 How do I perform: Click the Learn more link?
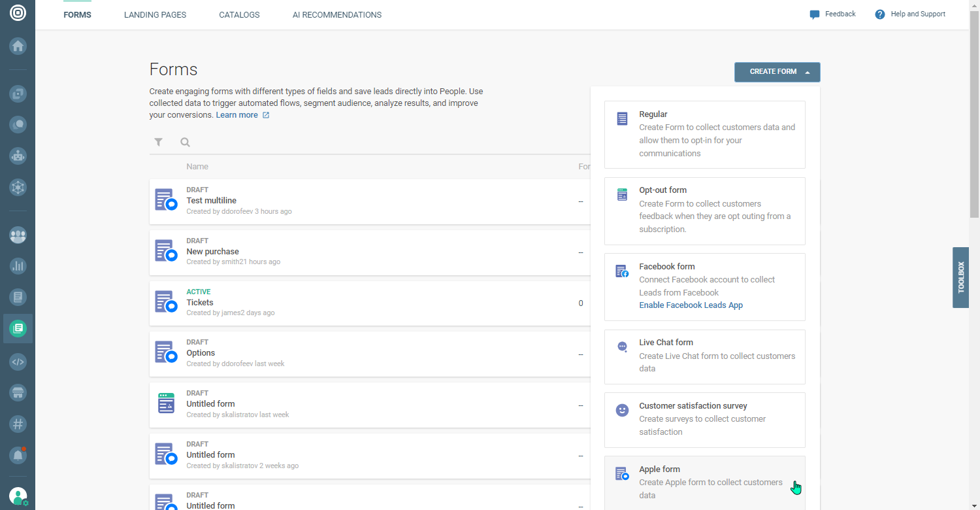click(x=237, y=114)
